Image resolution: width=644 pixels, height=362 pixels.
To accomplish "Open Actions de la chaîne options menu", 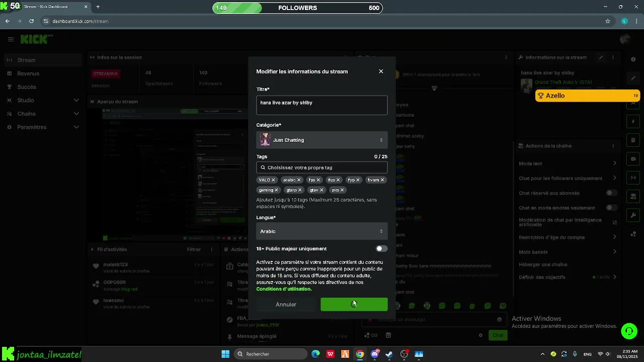I will coord(612,146).
